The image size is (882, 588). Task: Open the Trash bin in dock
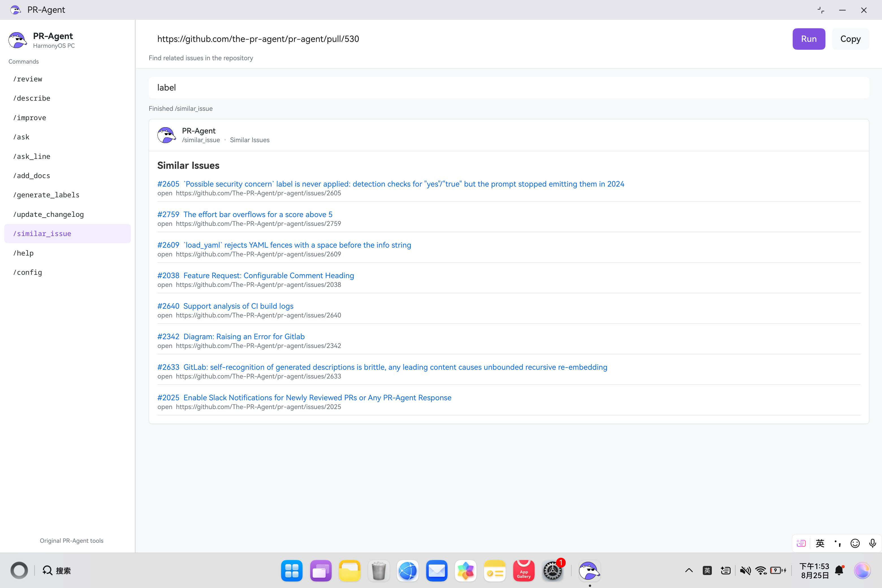[379, 571]
